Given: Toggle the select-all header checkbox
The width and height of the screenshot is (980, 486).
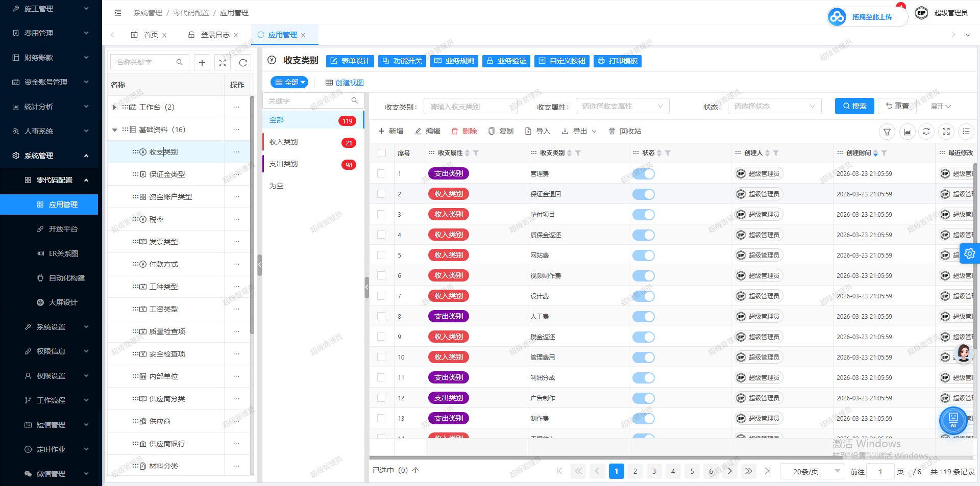Looking at the screenshot, I should tap(382, 153).
